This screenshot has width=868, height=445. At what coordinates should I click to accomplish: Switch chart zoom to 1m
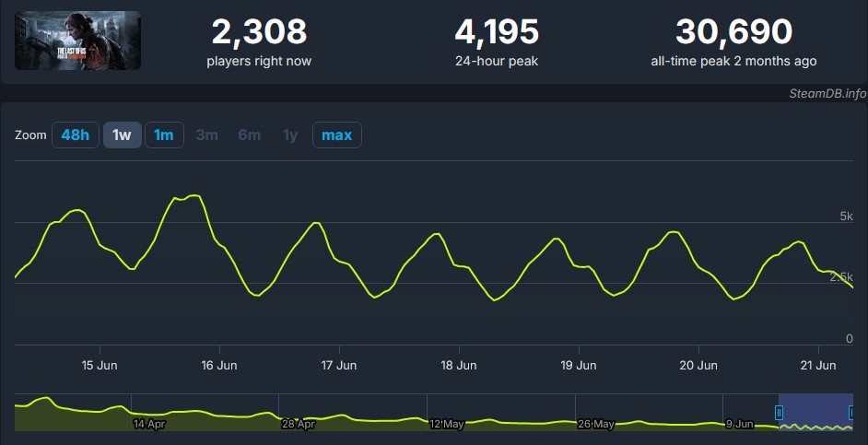164,135
